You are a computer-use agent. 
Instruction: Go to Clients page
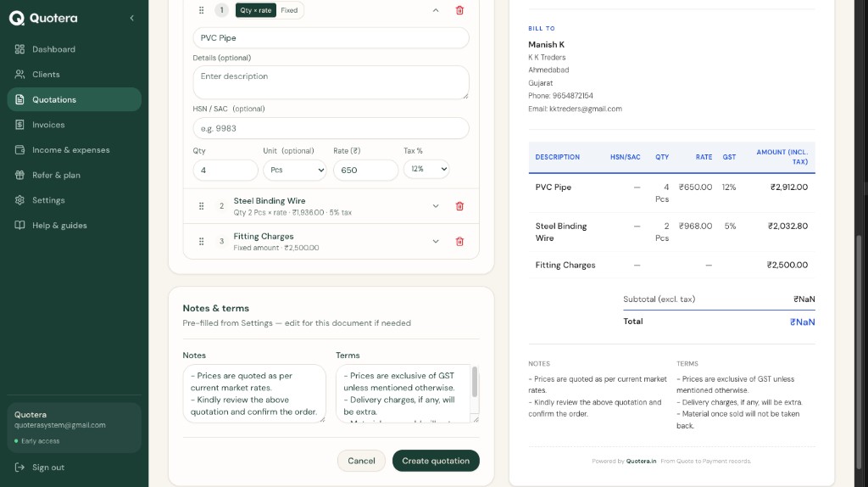(x=75, y=75)
